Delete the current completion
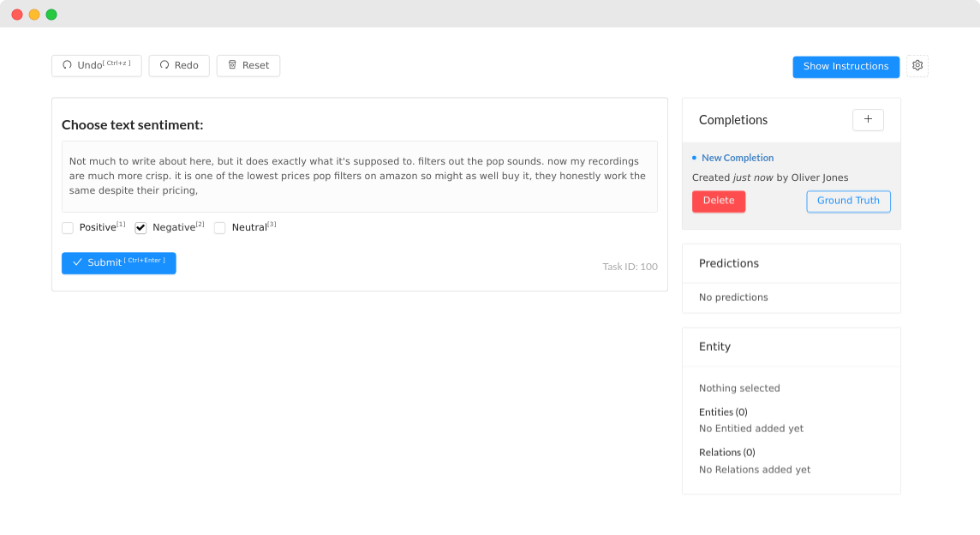Image resolution: width=980 pixels, height=535 pixels. click(719, 201)
